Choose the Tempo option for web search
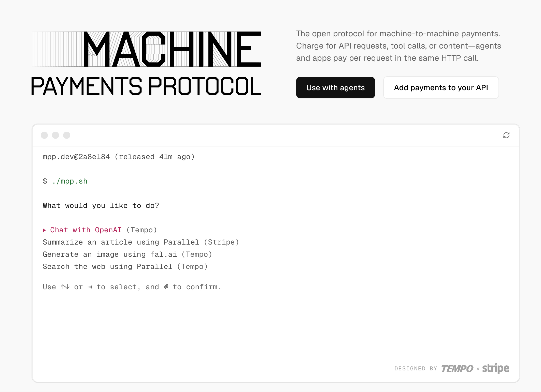 (193, 266)
